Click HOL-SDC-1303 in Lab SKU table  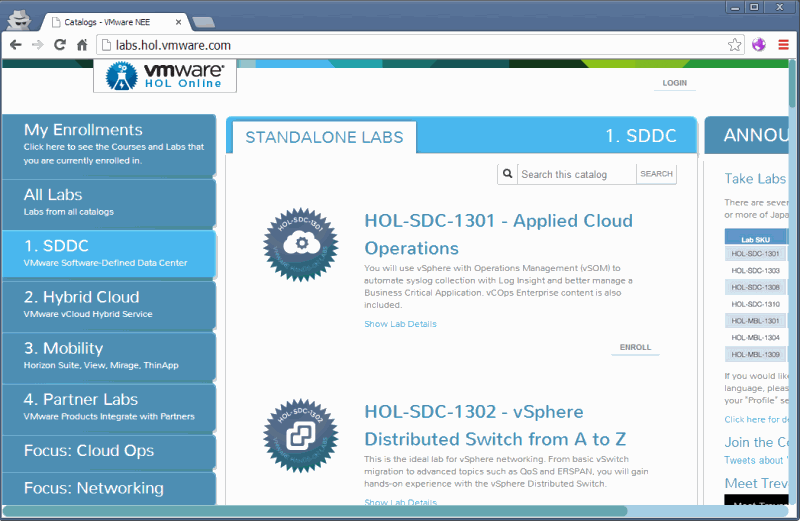click(x=755, y=270)
